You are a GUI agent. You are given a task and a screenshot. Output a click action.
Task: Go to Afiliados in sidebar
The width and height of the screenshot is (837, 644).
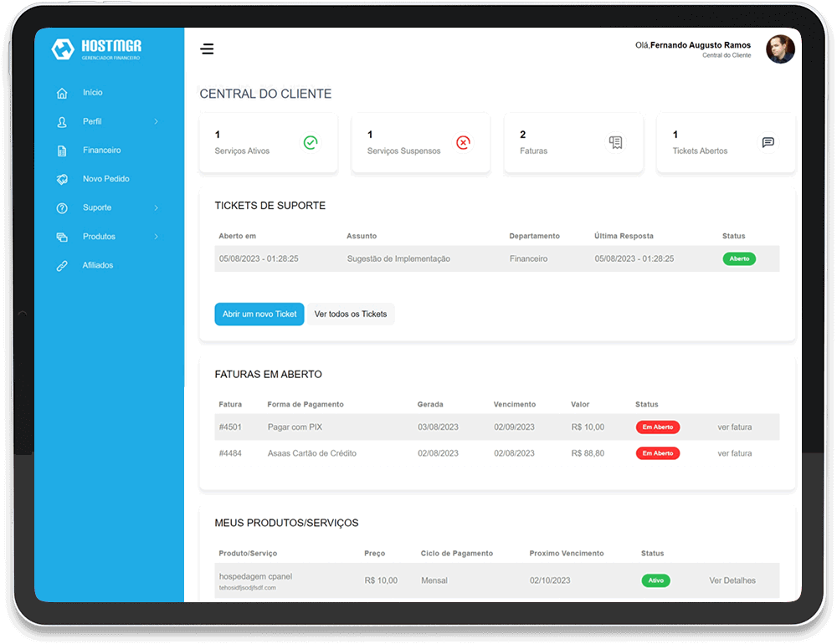click(x=98, y=265)
